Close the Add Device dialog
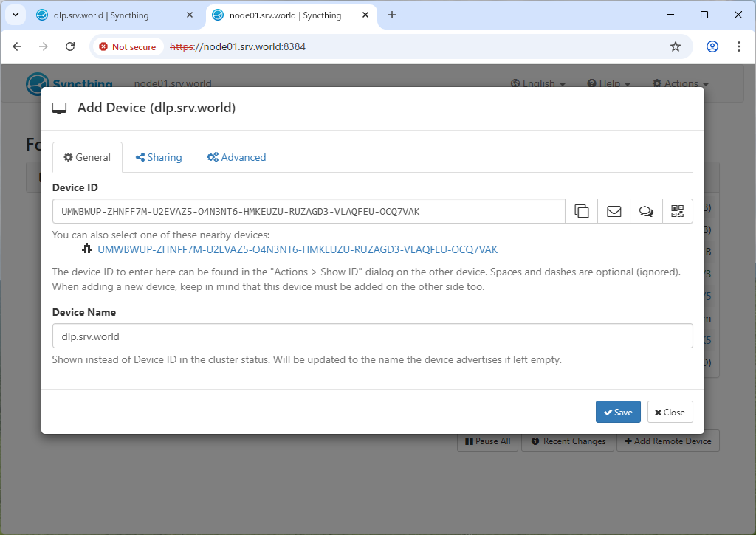 pyautogui.click(x=670, y=412)
